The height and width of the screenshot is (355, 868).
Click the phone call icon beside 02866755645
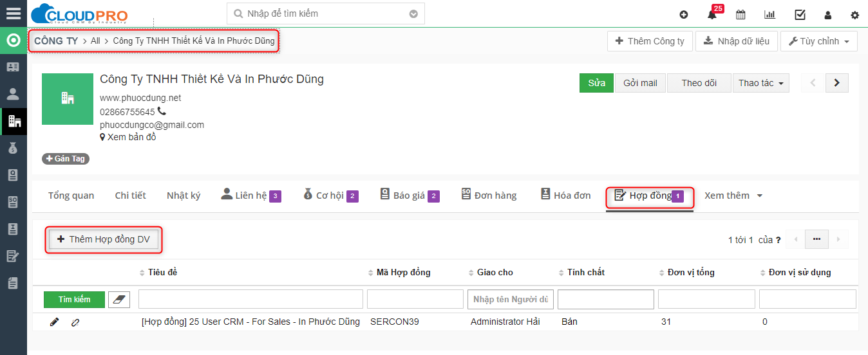tap(162, 111)
